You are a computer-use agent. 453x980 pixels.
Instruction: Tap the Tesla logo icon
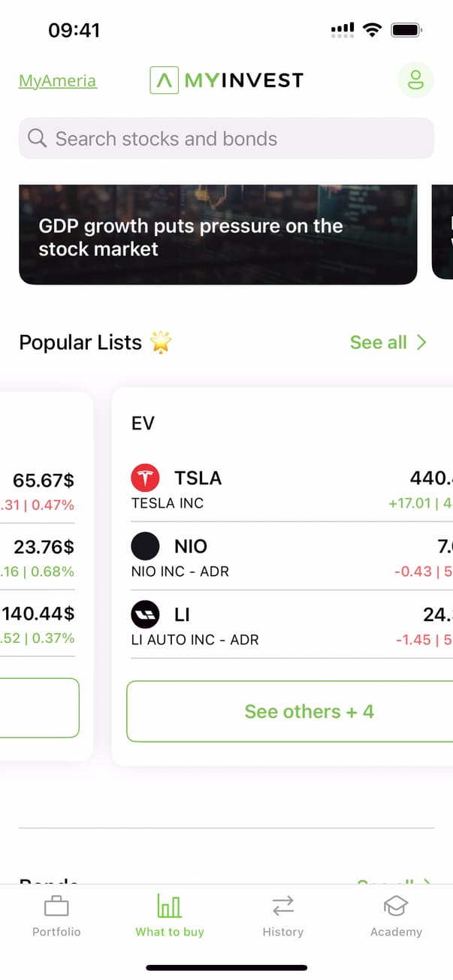pyautogui.click(x=145, y=478)
